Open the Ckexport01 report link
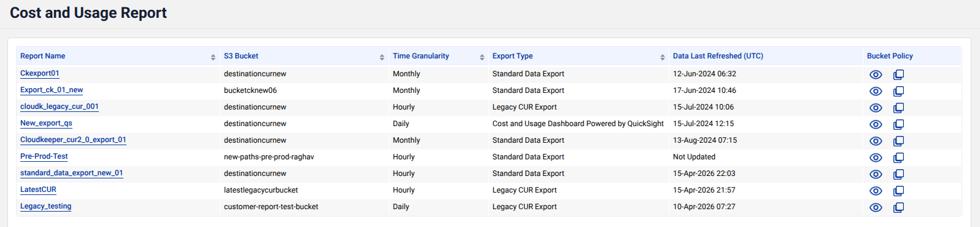This screenshot has height=227, width=980. click(x=40, y=73)
